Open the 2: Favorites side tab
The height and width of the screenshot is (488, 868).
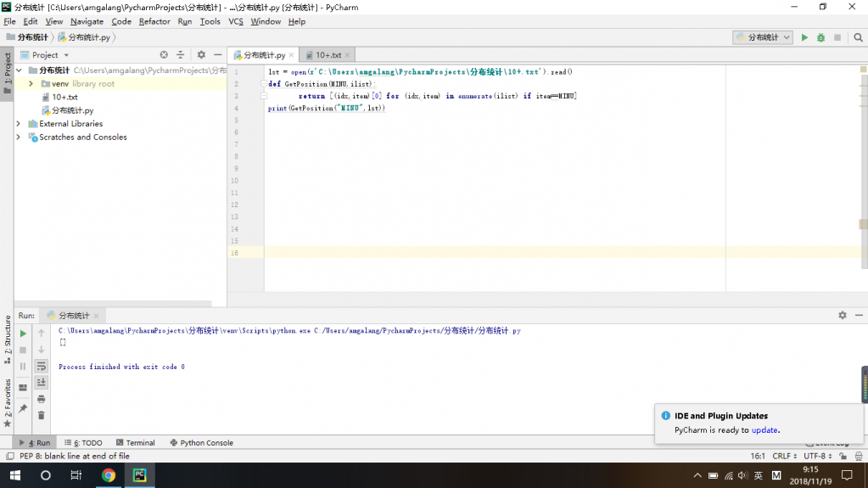click(x=7, y=402)
